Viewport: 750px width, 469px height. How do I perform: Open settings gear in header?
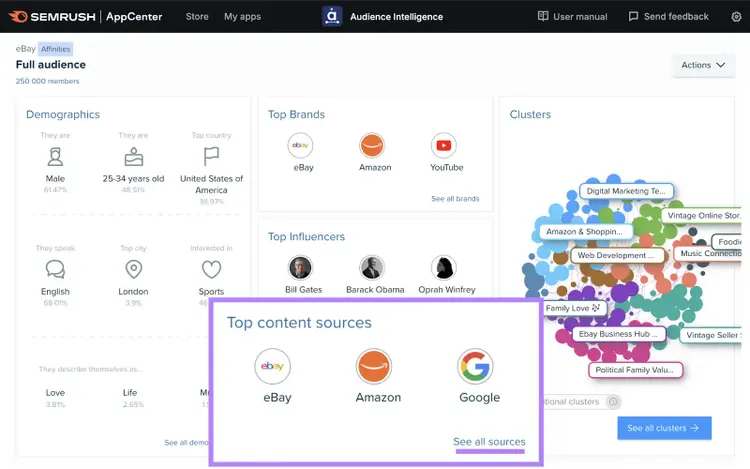point(736,17)
